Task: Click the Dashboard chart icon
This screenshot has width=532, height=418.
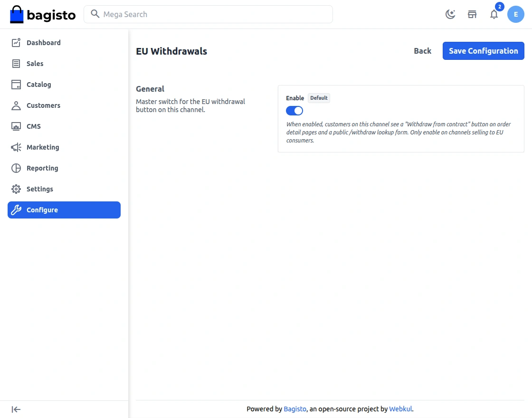Action: (x=16, y=42)
